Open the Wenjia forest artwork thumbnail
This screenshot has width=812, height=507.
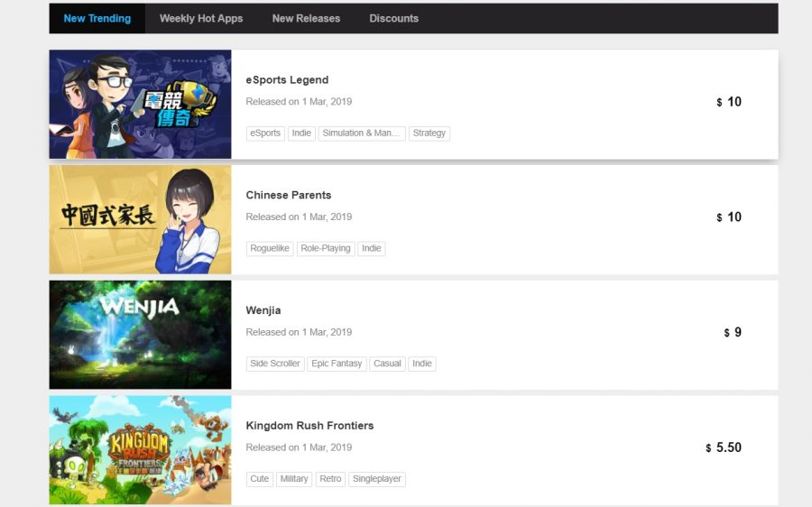[x=140, y=335]
